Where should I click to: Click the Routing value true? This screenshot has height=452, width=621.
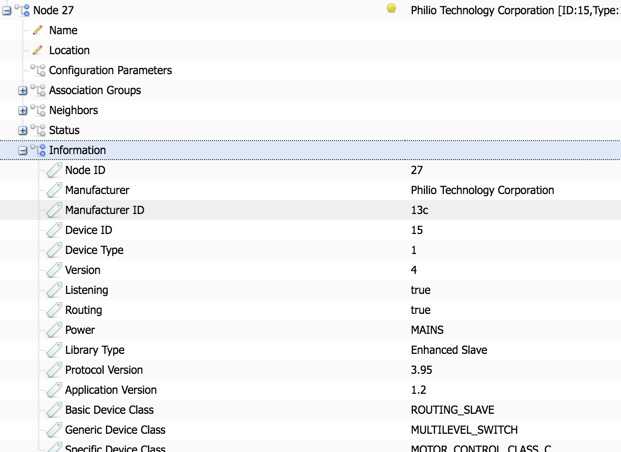coord(421,310)
